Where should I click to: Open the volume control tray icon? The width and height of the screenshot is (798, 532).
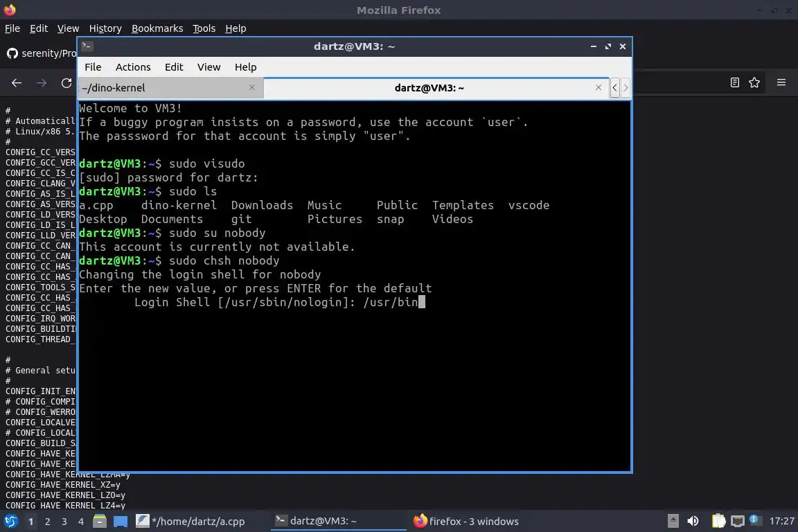(693, 521)
